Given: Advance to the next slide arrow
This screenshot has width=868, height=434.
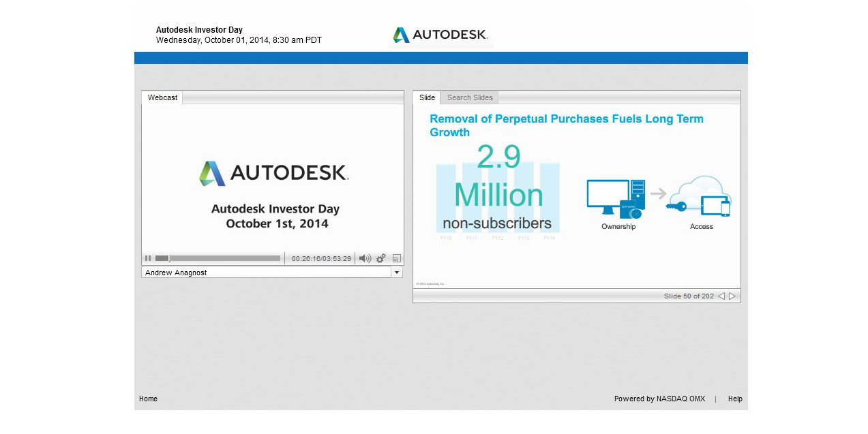Looking at the screenshot, I should click(732, 296).
